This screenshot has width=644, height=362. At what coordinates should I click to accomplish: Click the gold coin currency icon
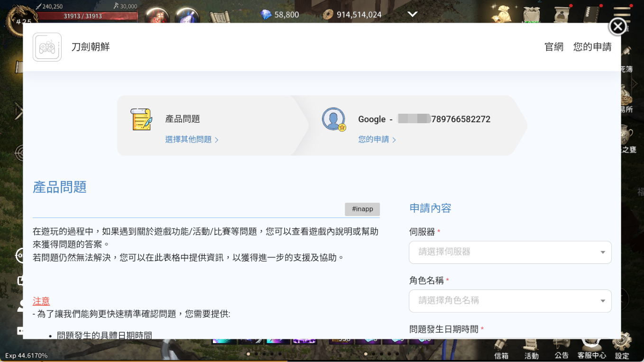328,15
